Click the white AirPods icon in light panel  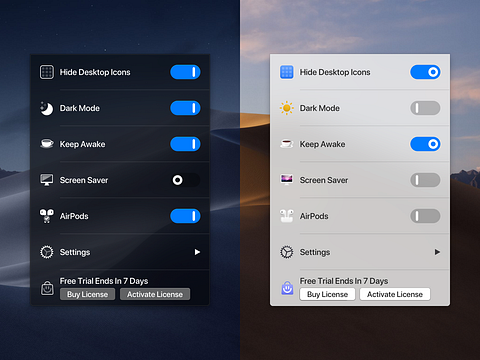[287, 216]
